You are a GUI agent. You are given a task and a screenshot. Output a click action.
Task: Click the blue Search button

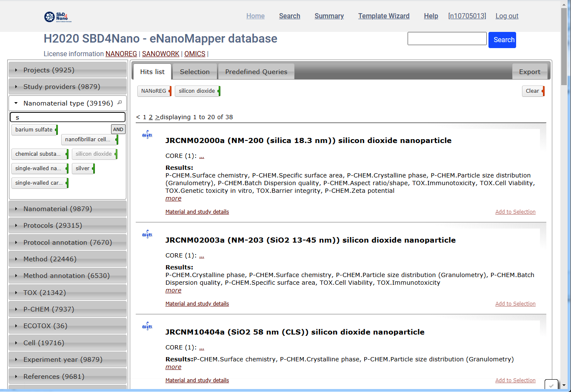tap(502, 40)
